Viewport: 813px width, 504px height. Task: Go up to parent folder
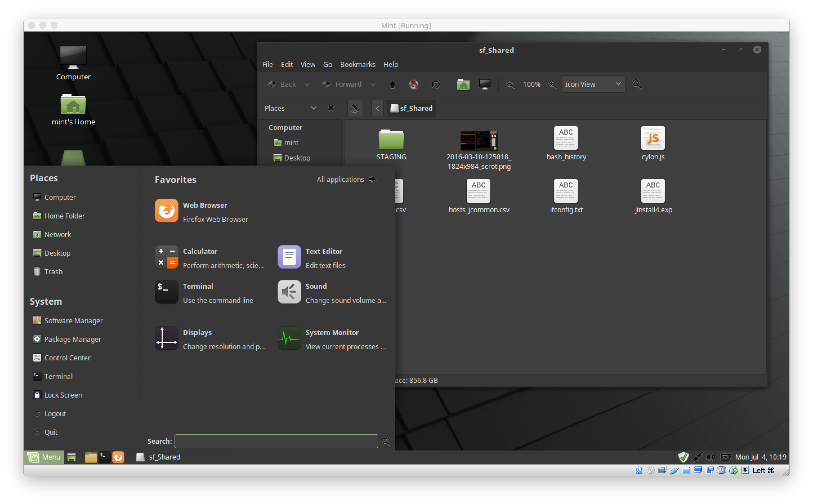(392, 84)
